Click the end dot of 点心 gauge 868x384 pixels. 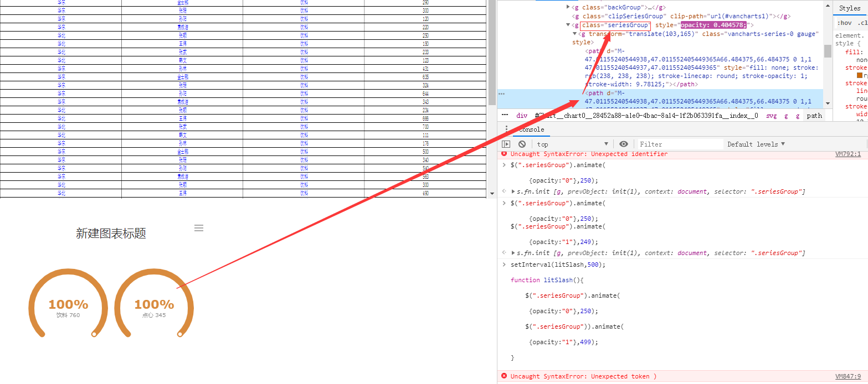(180, 334)
